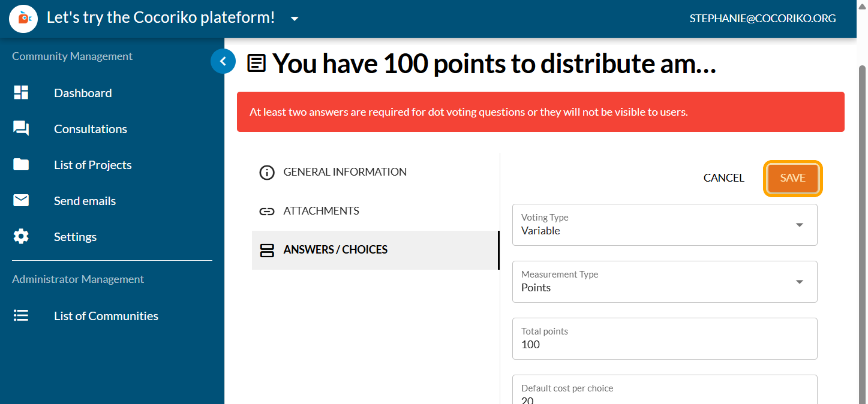This screenshot has width=868, height=404.
Task: Expand the Voting Type dropdown
Action: click(799, 225)
